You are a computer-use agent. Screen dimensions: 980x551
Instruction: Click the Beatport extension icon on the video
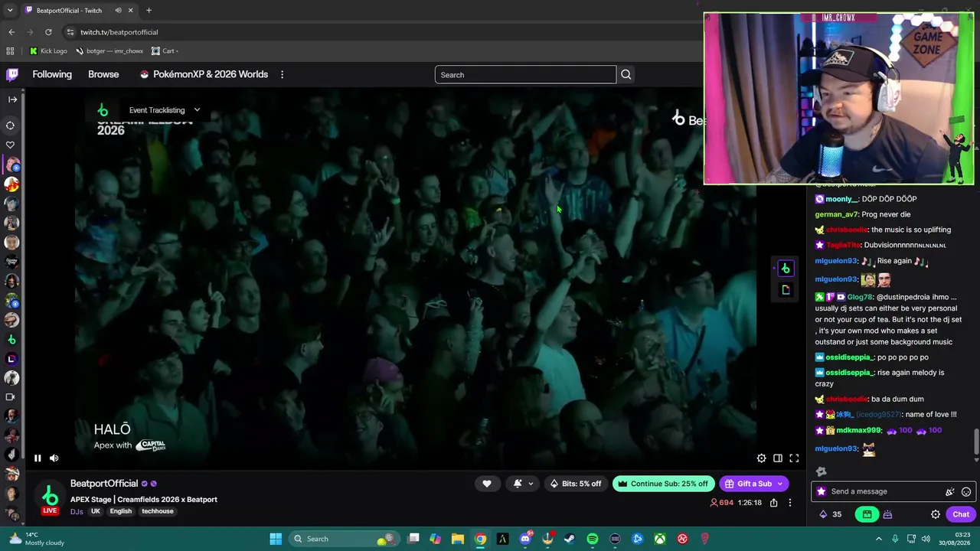coord(786,269)
